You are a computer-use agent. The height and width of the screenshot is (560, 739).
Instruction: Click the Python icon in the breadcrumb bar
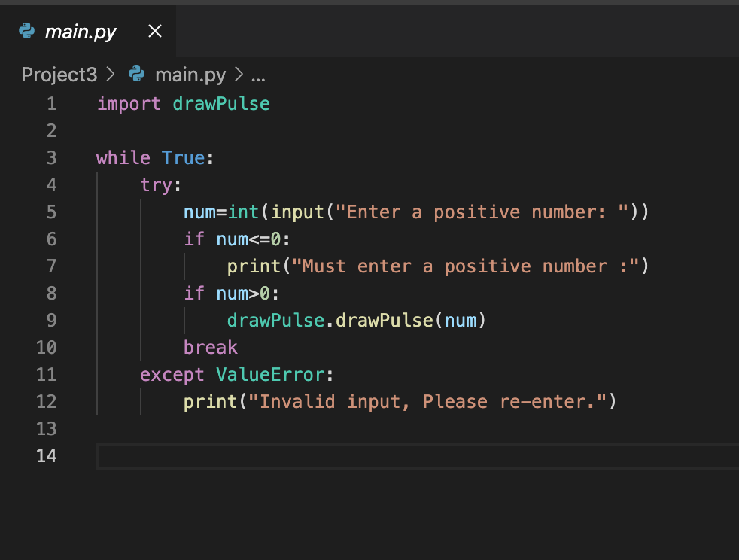[x=135, y=74]
